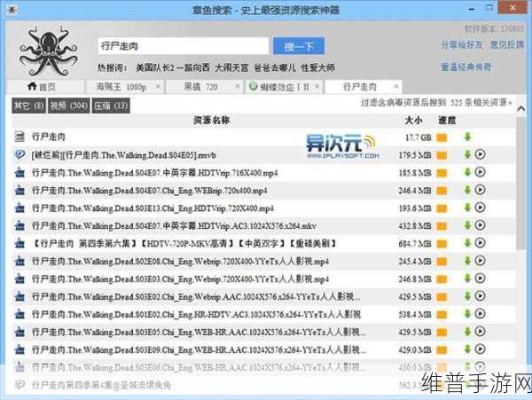Image resolution: width=532 pixels, height=400 pixels.
Task: Play the S04E07 x264.mkv file
Action: click(480, 225)
